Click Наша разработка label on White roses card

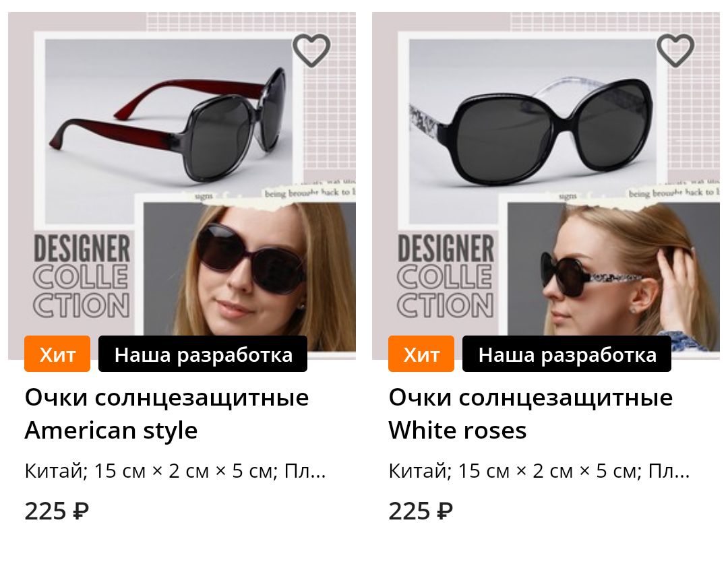[x=567, y=354]
